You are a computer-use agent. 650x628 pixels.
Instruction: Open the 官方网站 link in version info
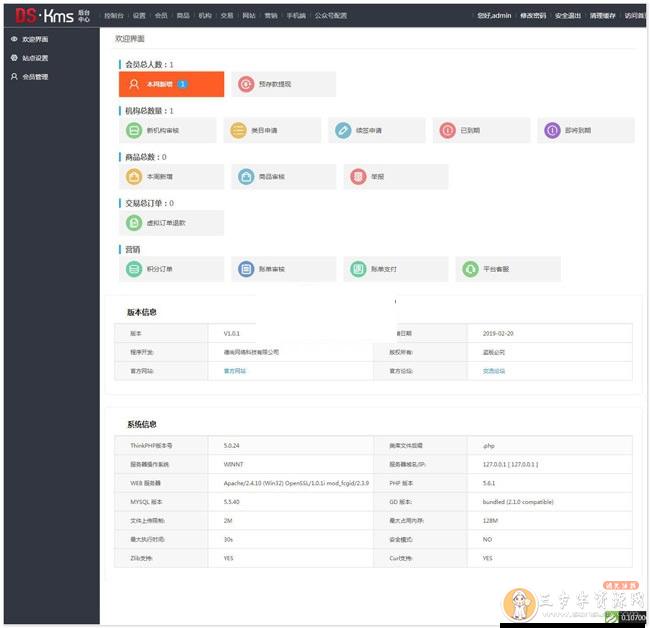235,371
